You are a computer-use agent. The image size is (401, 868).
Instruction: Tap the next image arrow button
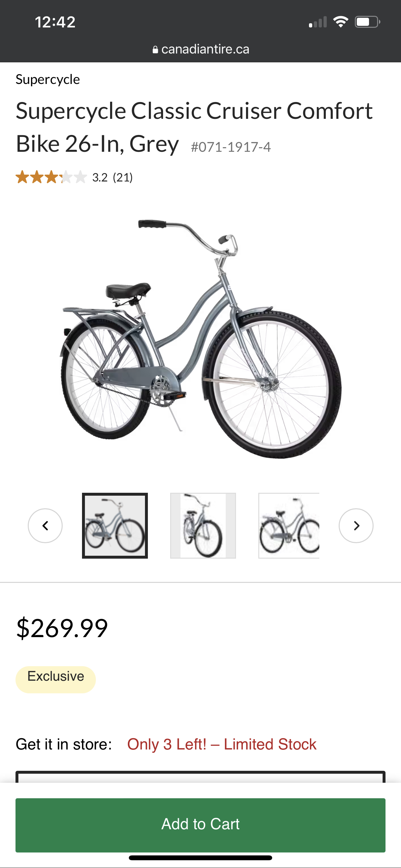click(356, 525)
